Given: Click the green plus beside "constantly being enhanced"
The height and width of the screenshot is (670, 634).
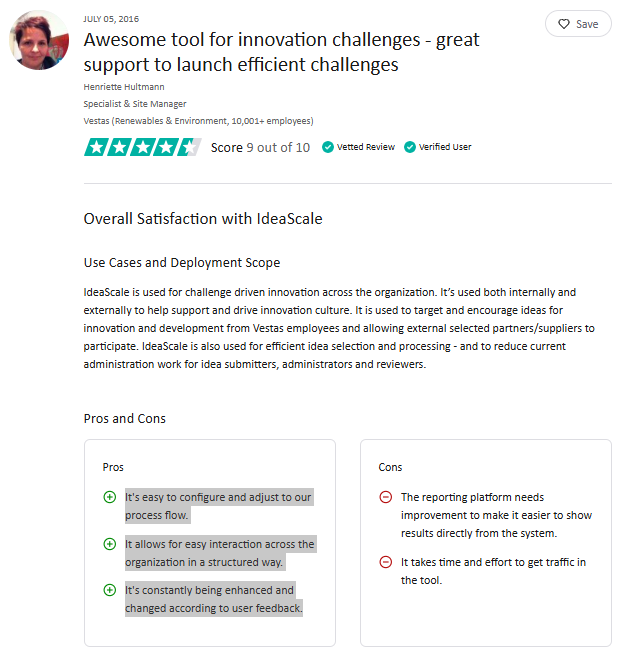Looking at the screenshot, I should pyautogui.click(x=110, y=590).
